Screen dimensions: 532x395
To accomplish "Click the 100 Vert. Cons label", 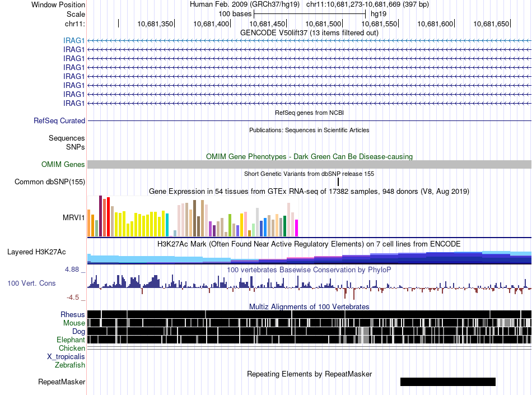I will [x=31, y=283].
